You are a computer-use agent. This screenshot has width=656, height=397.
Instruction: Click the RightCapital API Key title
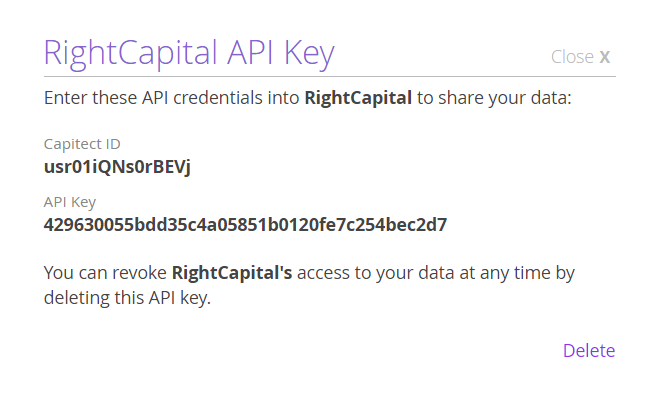click(189, 54)
